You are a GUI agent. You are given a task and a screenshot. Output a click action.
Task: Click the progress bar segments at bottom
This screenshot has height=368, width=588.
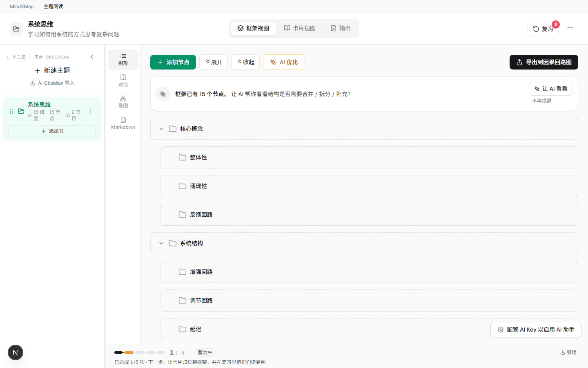pos(140,352)
